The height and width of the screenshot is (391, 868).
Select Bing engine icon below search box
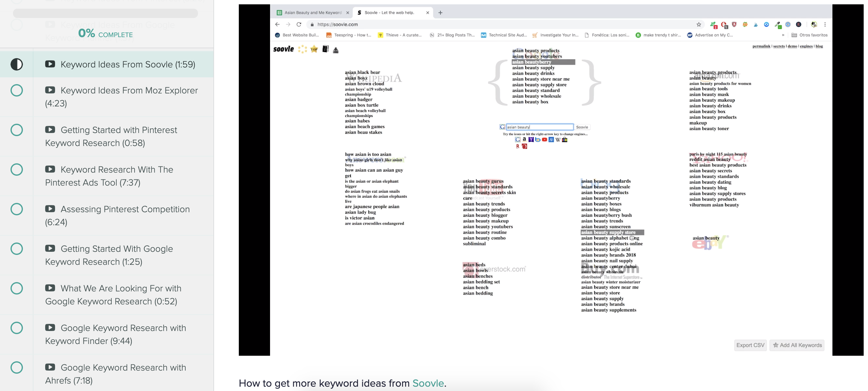pyautogui.click(x=538, y=140)
